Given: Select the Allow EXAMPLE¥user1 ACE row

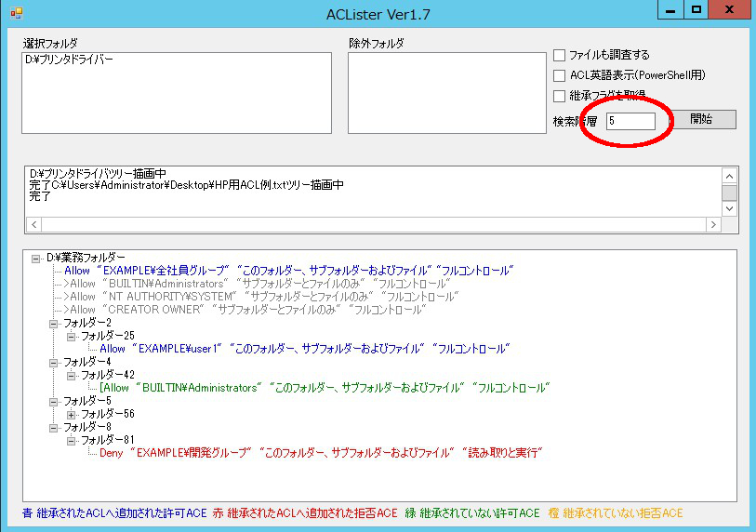Looking at the screenshot, I should click(x=305, y=349).
